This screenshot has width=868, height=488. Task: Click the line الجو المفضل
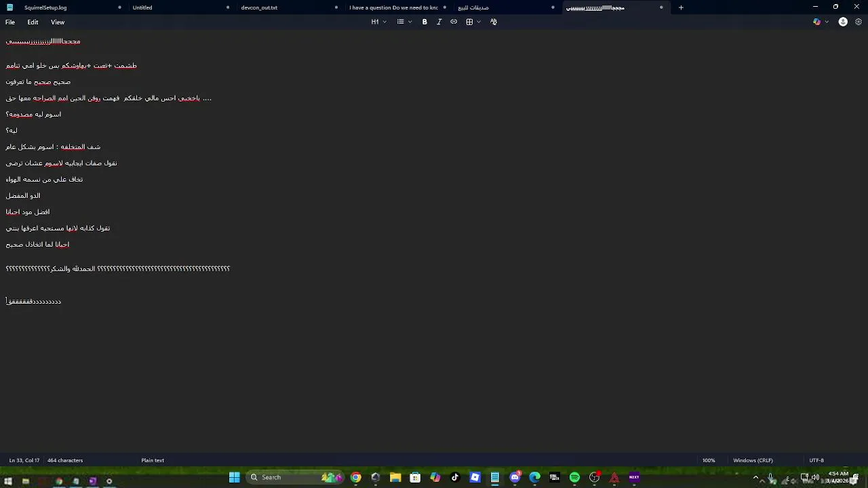coord(23,196)
